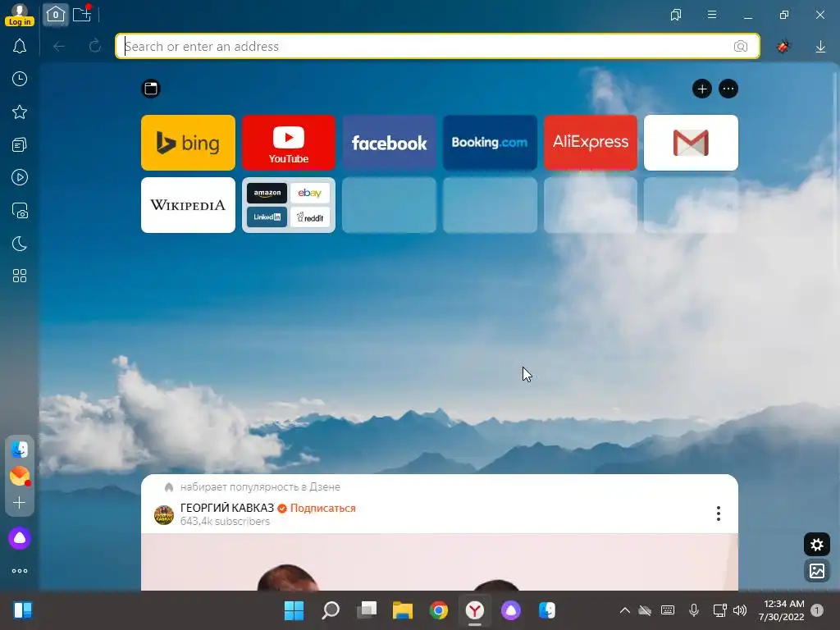Open a new tab with plus icon
840x630 pixels.
coord(82,15)
